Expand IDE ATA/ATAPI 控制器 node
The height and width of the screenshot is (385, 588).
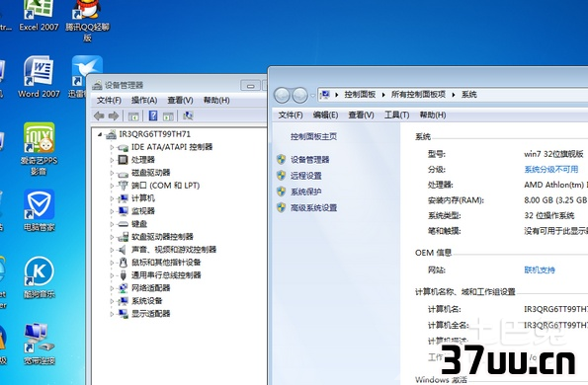pyautogui.click(x=112, y=147)
